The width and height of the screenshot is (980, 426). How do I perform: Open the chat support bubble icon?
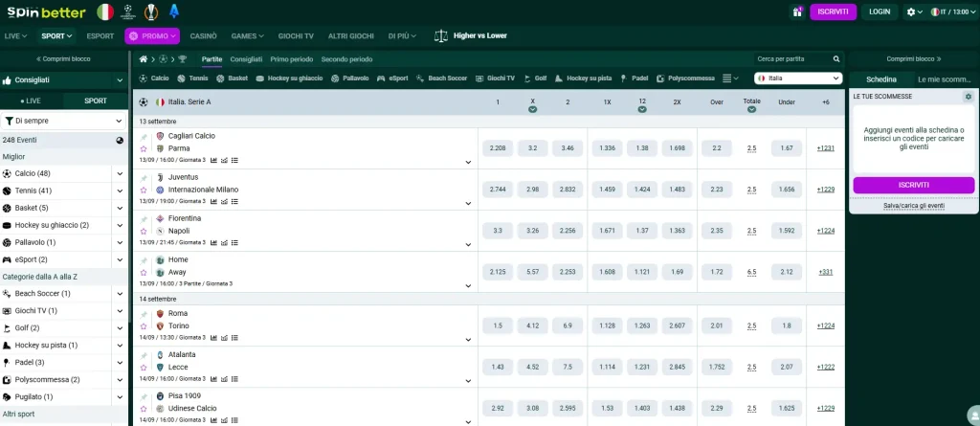click(973, 416)
